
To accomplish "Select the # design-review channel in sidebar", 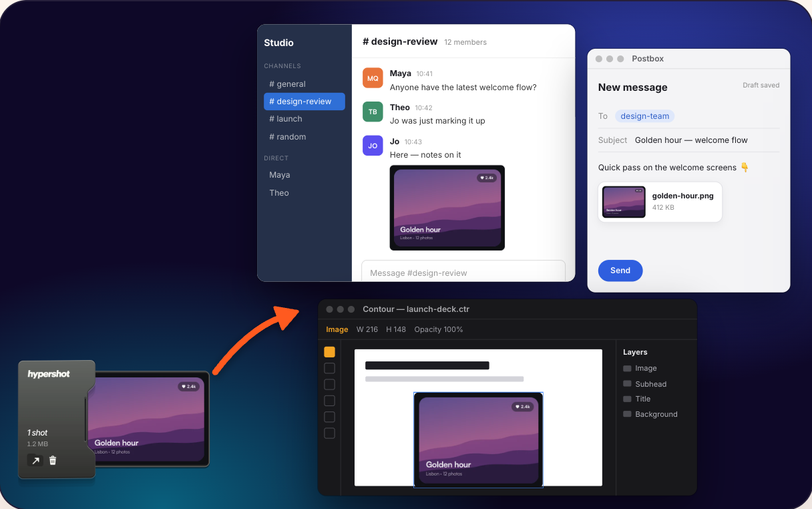I will (x=304, y=102).
